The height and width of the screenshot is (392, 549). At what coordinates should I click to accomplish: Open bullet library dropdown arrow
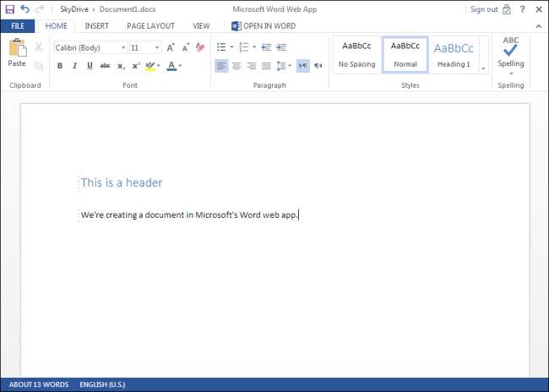click(x=231, y=47)
